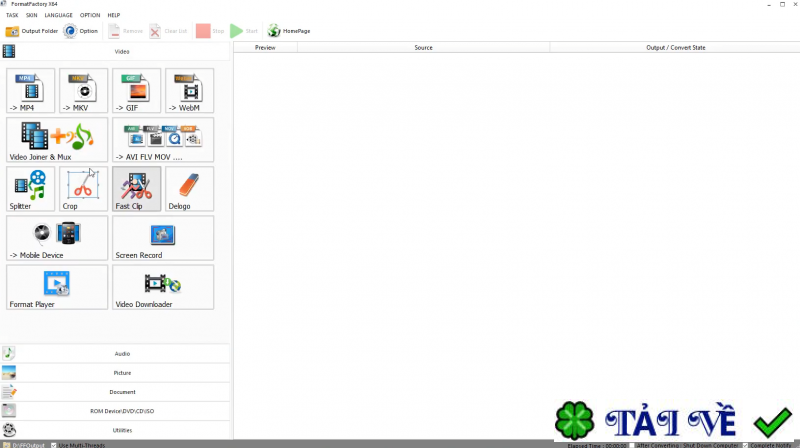Open the -> AVI FLV MOV converter

[x=163, y=139]
